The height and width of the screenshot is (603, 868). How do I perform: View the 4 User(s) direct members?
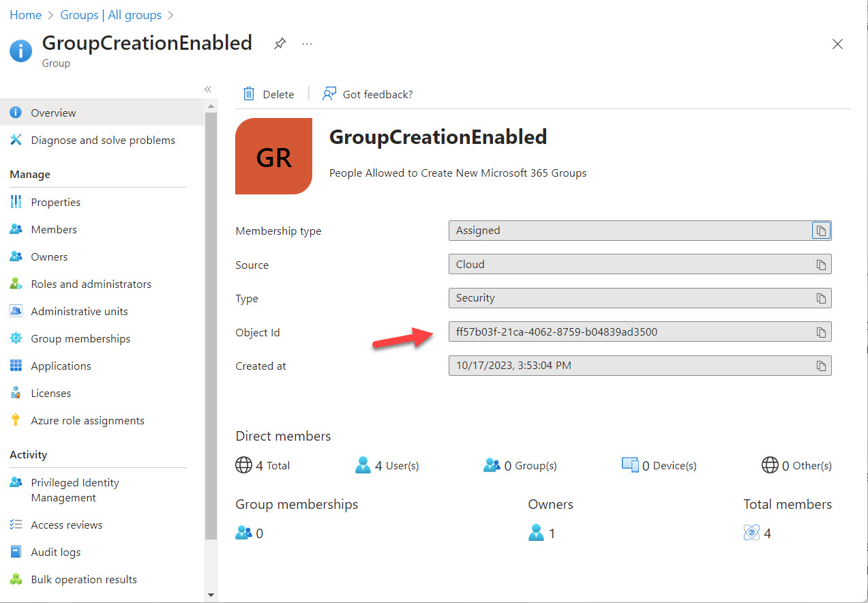tap(387, 465)
